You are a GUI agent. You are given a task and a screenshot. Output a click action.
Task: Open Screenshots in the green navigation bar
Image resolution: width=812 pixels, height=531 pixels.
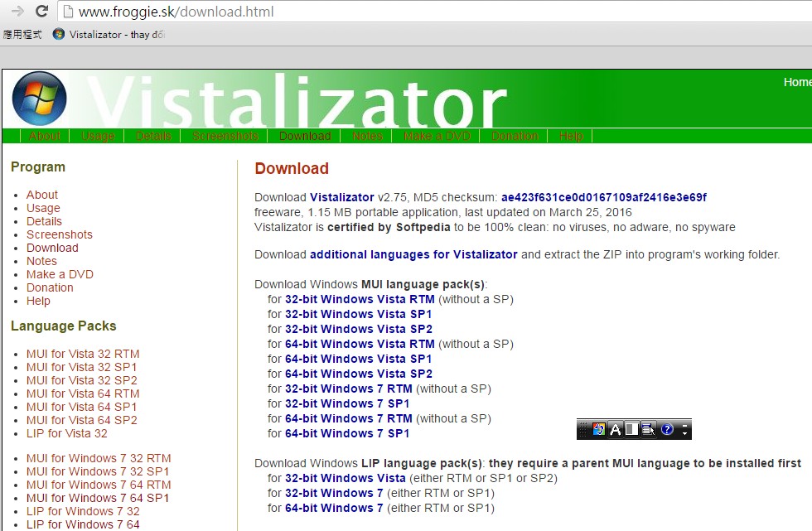click(x=225, y=136)
